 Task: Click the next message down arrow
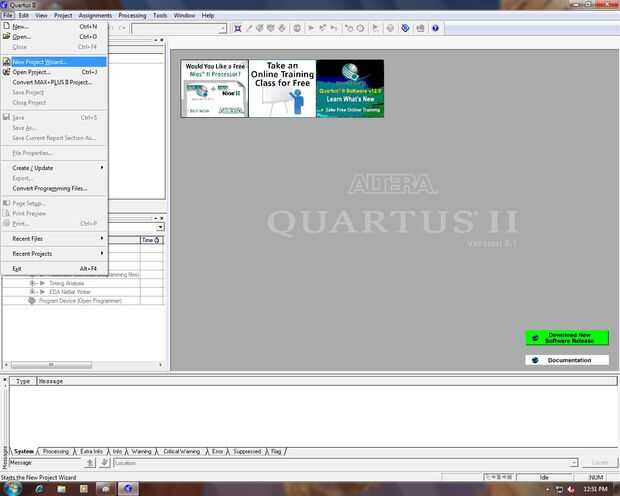click(x=104, y=462)
